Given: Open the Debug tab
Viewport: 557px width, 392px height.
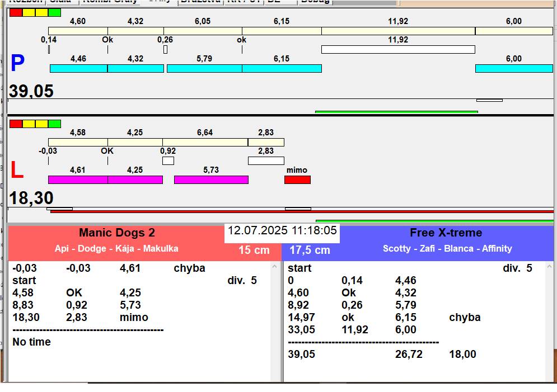Looking at the screenshot, I should 315,2.
